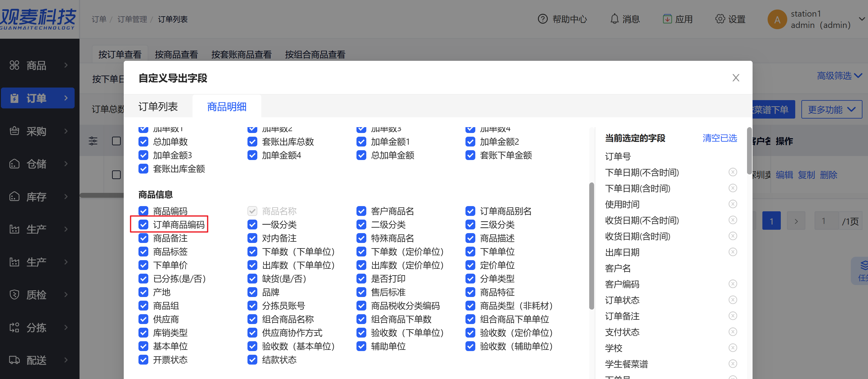Click the 商品 sidebar icon
The image size is (868, 379).
pos(14,65)
